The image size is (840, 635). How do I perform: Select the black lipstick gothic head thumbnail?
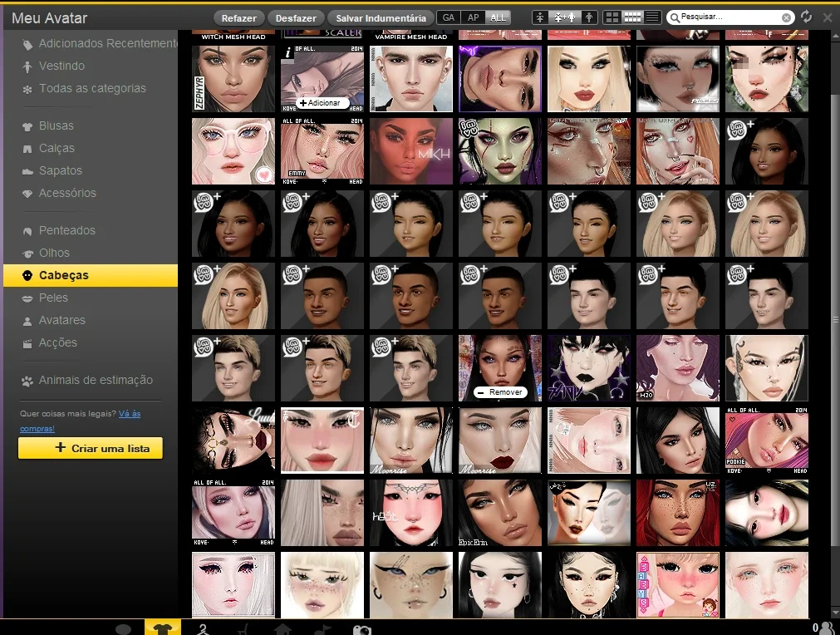point(589,368)
